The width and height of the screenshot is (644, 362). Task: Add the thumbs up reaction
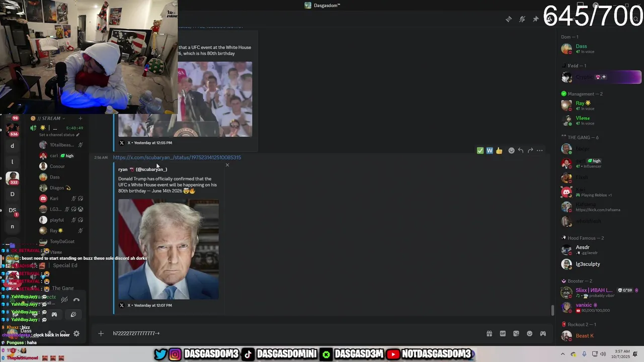coord(499,150)
